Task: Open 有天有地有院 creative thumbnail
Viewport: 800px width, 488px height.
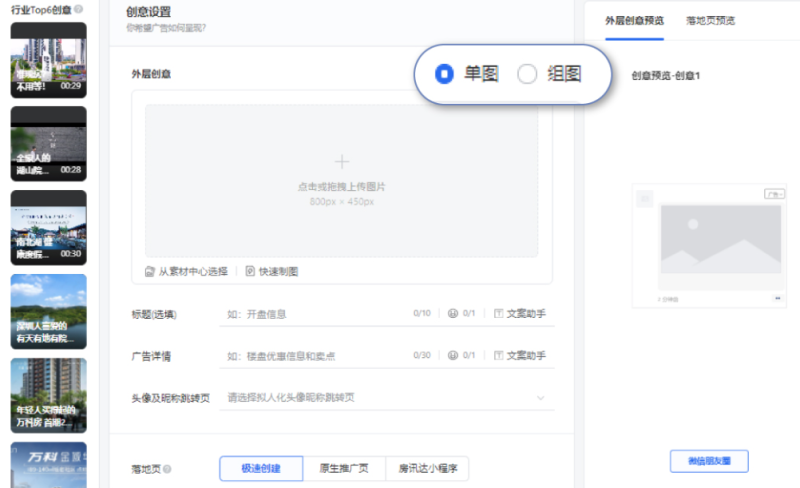Action: (48, 311)
